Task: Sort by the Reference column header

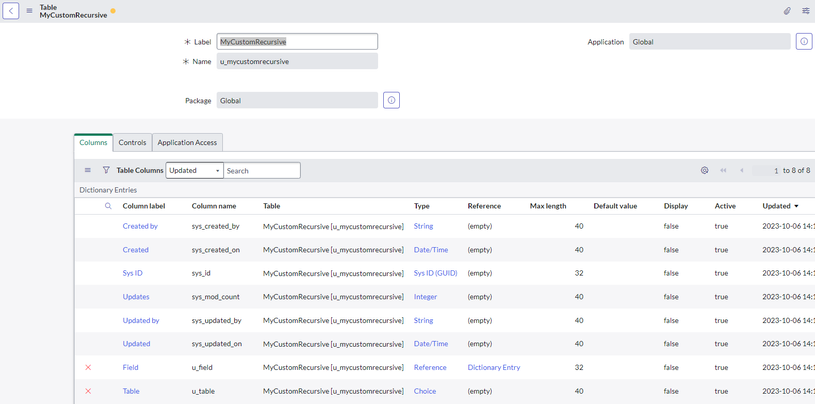Action: coord(484,206)
